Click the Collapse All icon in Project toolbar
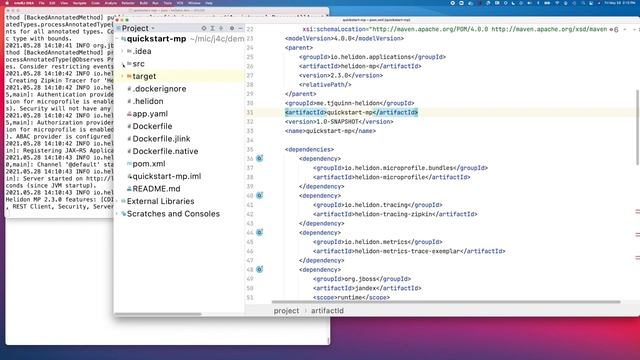 pyautogui.click(x=221, y=28)
